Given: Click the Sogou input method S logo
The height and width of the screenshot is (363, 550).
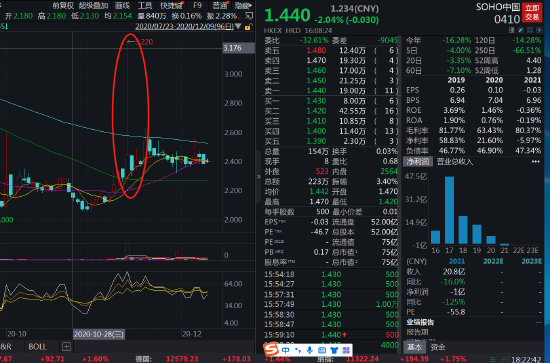Looking at the screenshot, I should tap(271, 350).
